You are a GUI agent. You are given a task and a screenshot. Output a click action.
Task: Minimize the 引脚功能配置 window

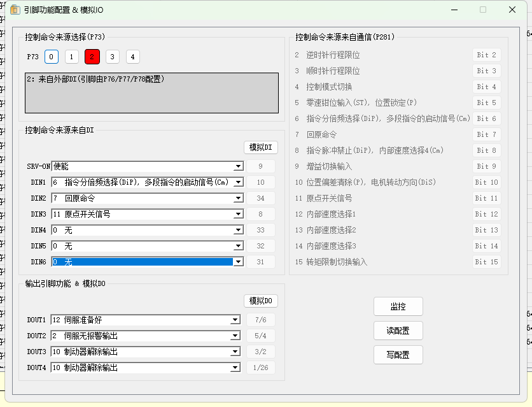point(454,10)
